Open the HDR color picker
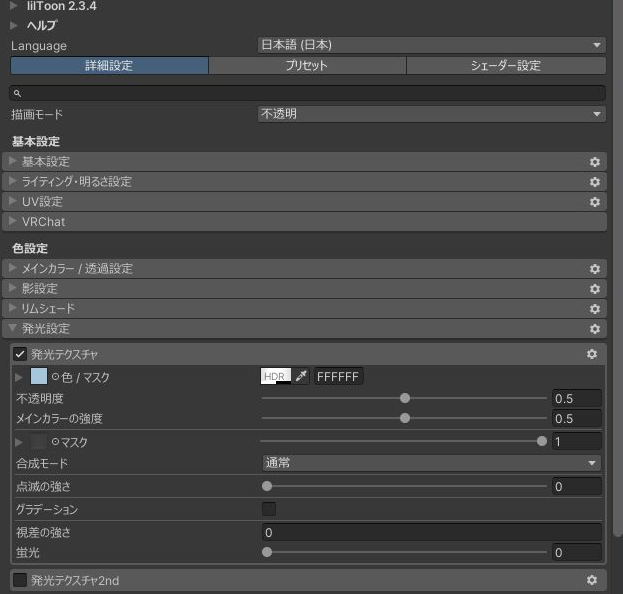This screenshot has height=594, width=623. click(x=276, y=376)
